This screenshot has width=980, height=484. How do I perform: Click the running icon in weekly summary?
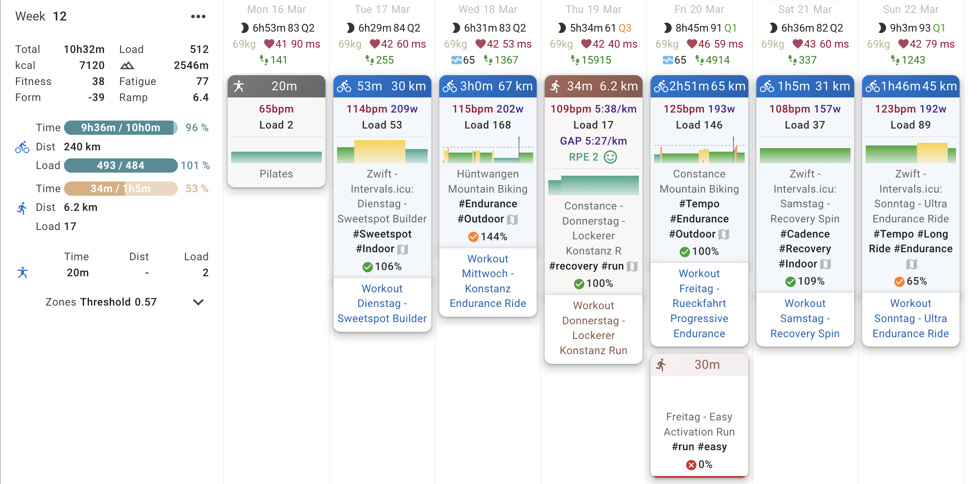[22, 208]
